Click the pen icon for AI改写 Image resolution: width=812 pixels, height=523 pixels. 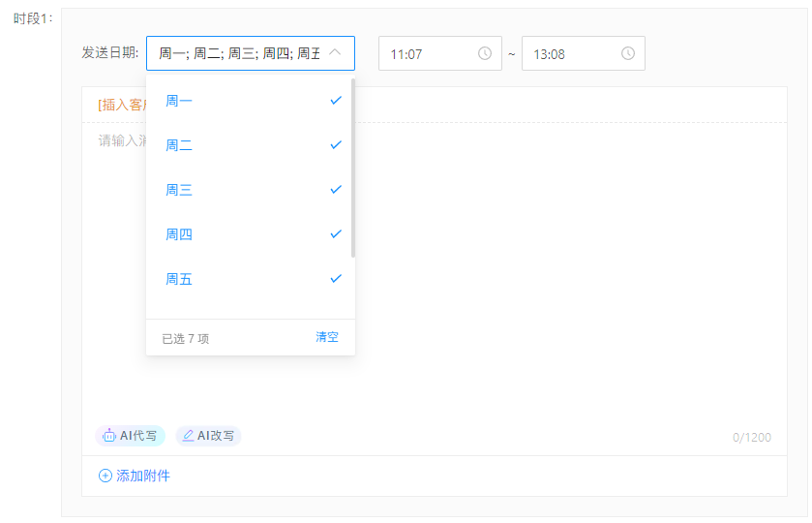tap(188, 436)
